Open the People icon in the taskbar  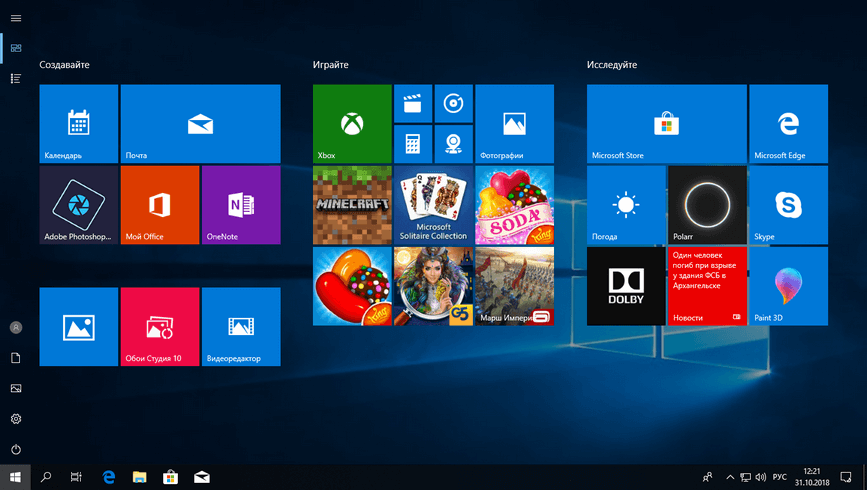[x=707, y=477]
